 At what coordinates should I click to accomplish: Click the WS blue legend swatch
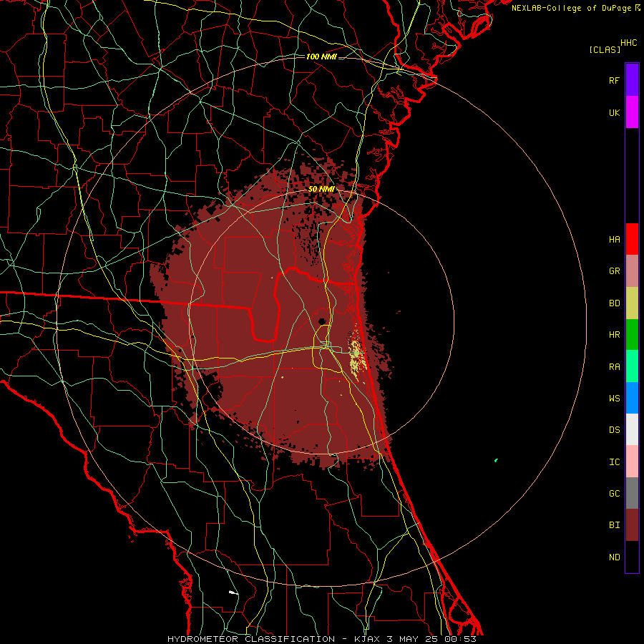point(632,398)
